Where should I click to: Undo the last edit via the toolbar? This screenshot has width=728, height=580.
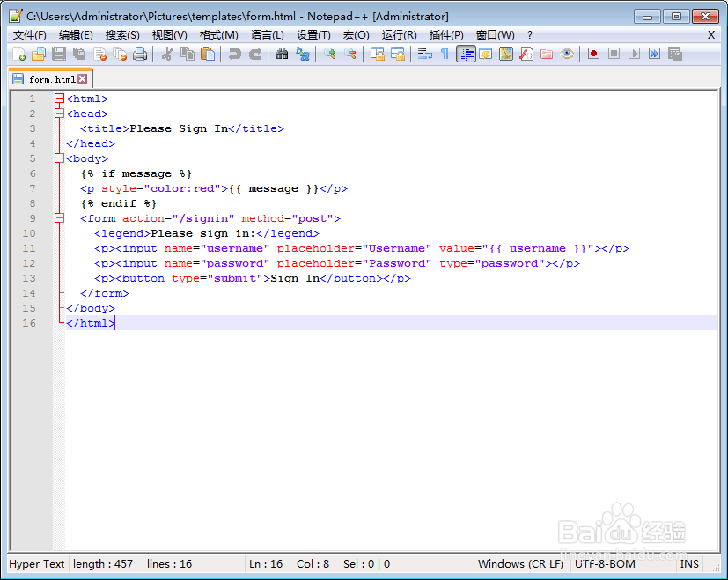[234, 54]
